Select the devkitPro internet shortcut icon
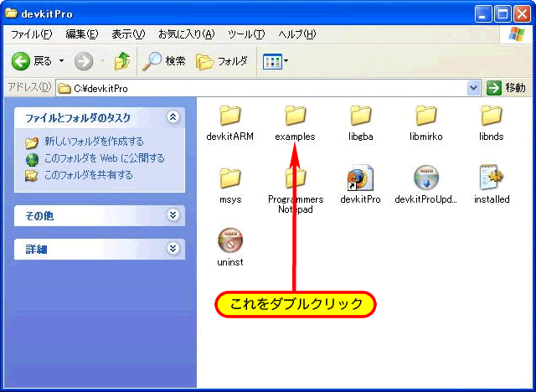536x392 pixels. 360,178
